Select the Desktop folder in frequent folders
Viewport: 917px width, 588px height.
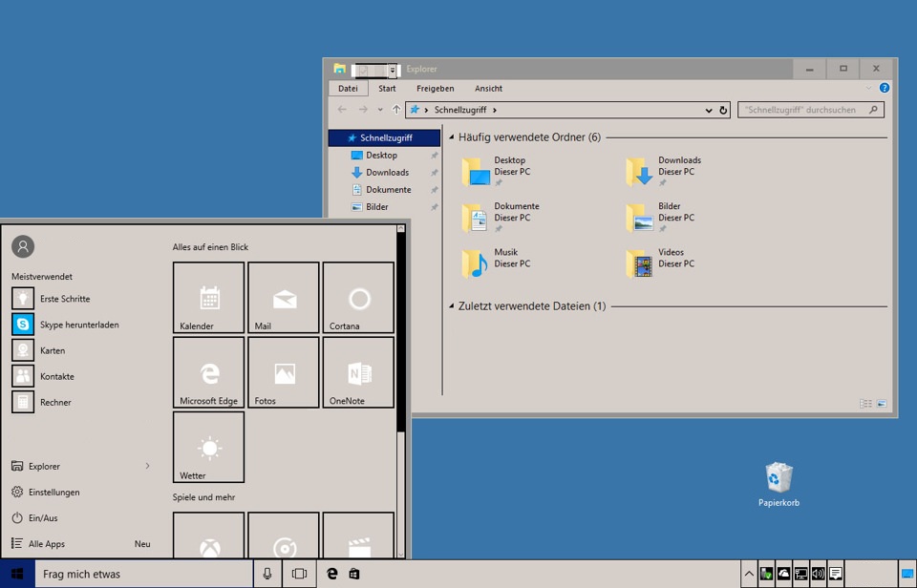(497, 171)
